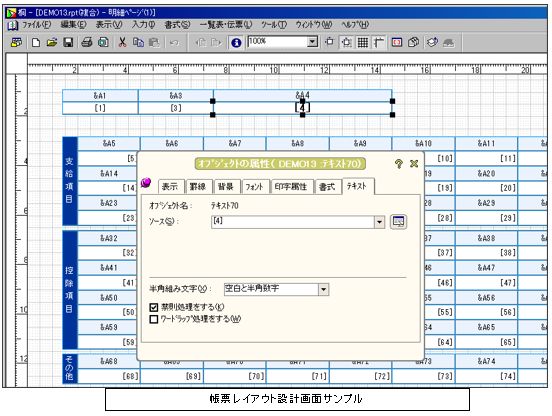Select the [20] cell
Image resolution: width=552 pixels, height=416 pixels.
[x=486, y=188]
